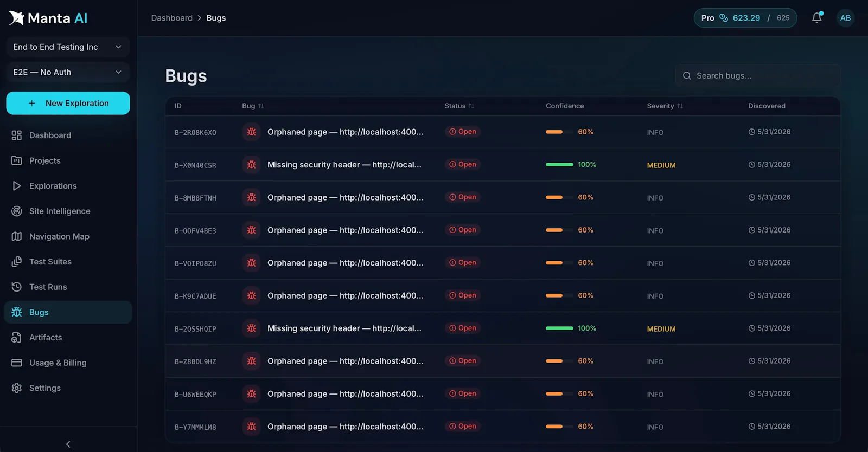Open the notifications bell
Viewport: 868px width, 452px height.
(817, 18)
